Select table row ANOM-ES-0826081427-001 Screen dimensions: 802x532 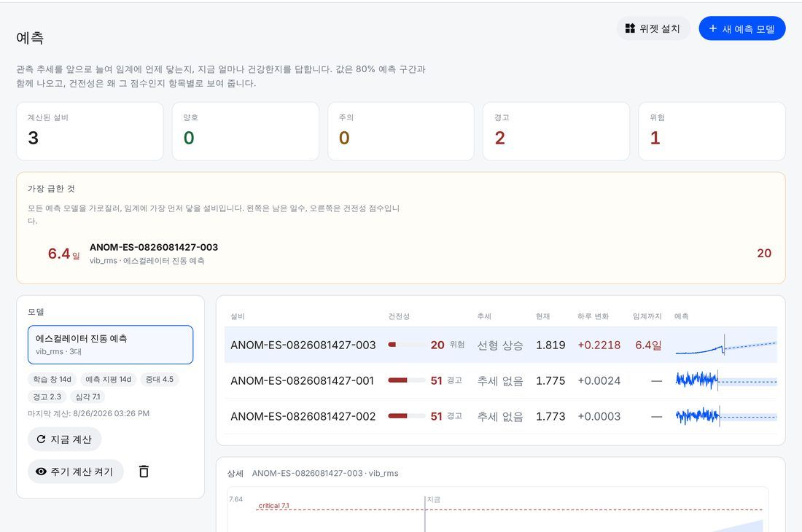coord(501,380)
